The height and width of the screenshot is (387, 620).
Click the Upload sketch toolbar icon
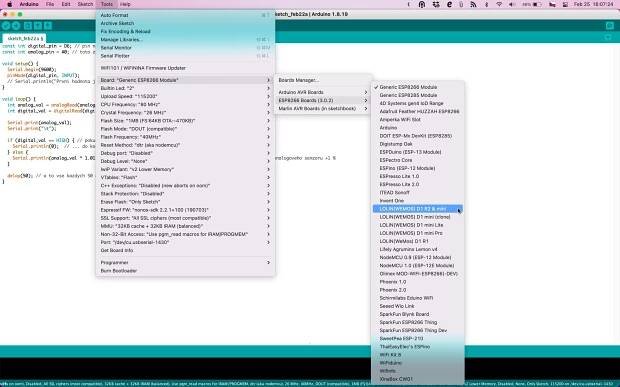pyautogui.click(x=16, y=26)
